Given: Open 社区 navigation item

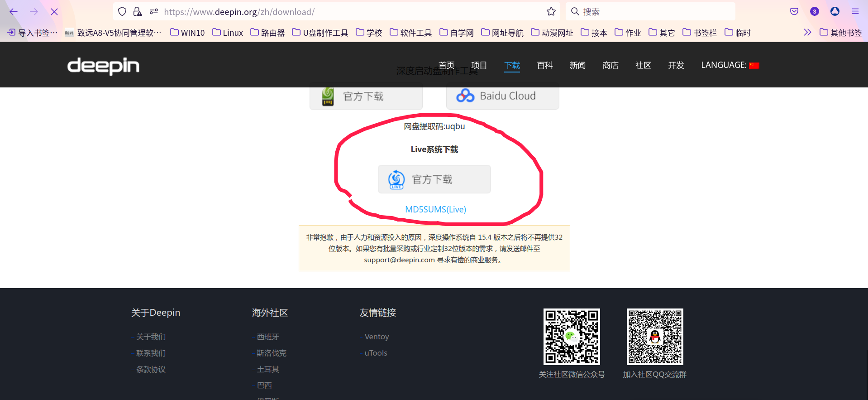Looking at the screenshot, I should pyautogui.click(x=643, y=65).
